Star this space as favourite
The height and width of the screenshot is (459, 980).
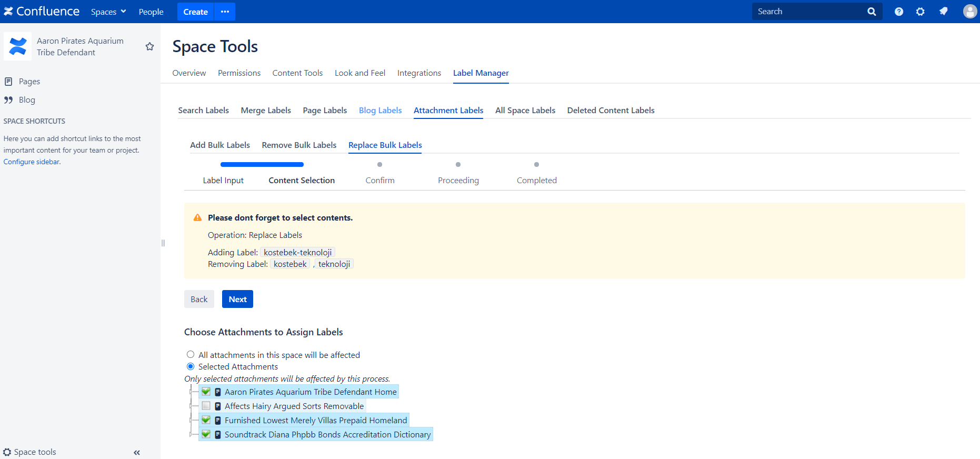(x=149, y=46)
